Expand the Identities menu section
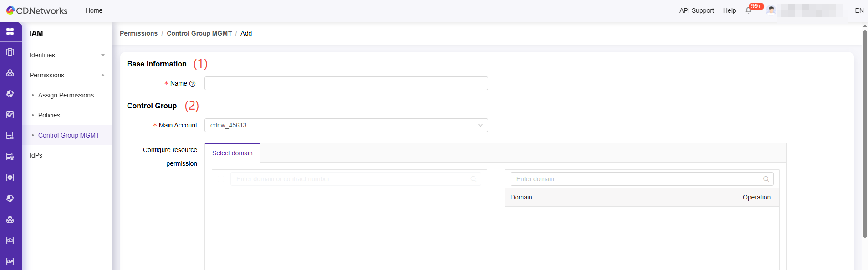The image size is (868, 270). click(x=67, y=55)
